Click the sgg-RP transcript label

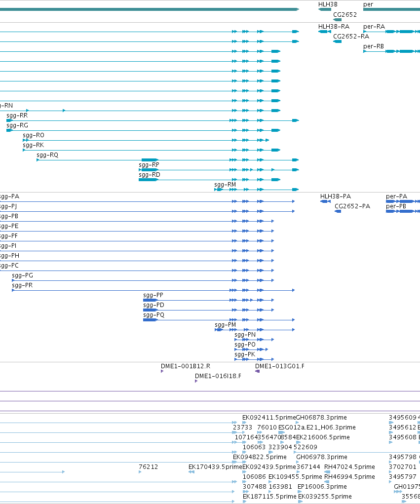(149, 165)
